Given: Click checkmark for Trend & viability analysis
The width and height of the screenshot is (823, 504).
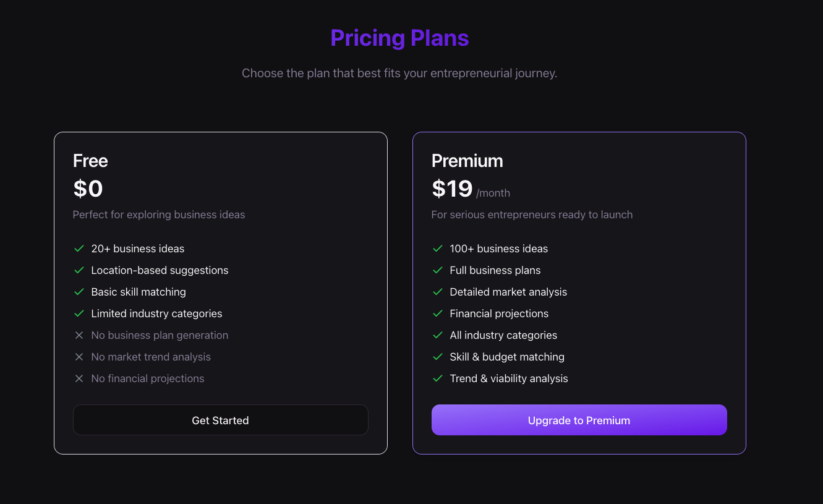Looking at the screenshot, I should pyautogui.click(x=438, y=378).
